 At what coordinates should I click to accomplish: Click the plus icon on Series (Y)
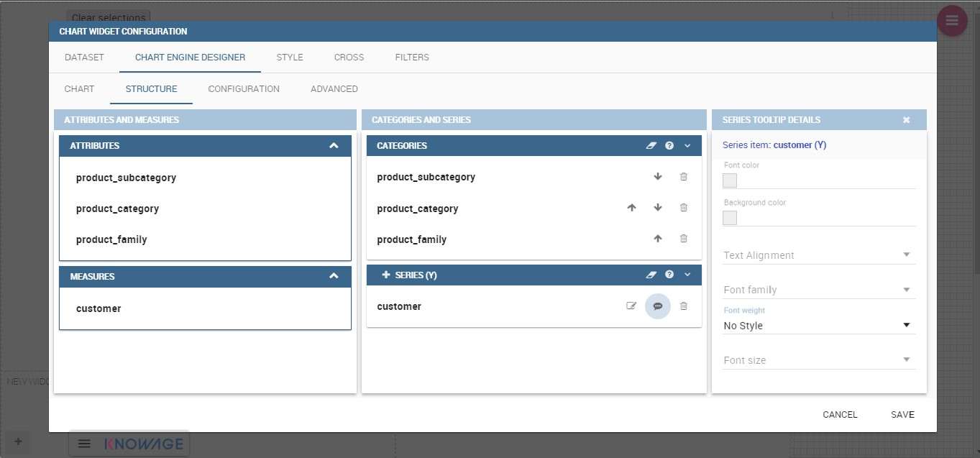point(386,275)
